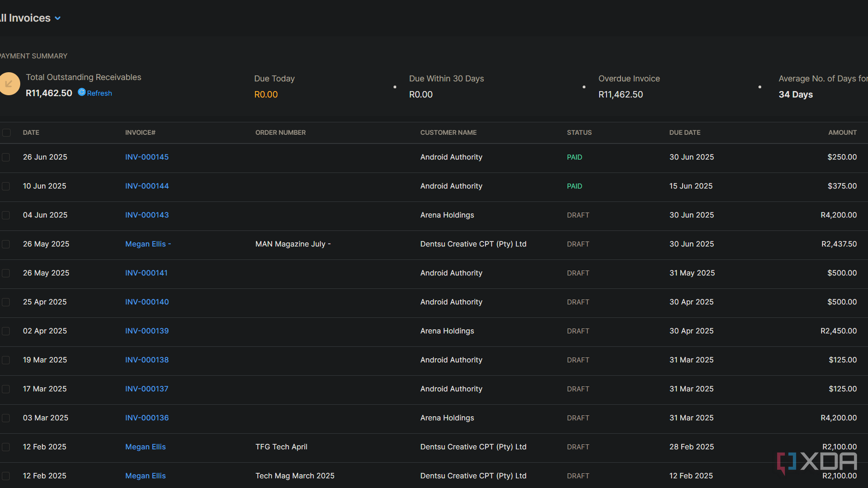Click the DRAFT status on INV-000143

[578, 215]
